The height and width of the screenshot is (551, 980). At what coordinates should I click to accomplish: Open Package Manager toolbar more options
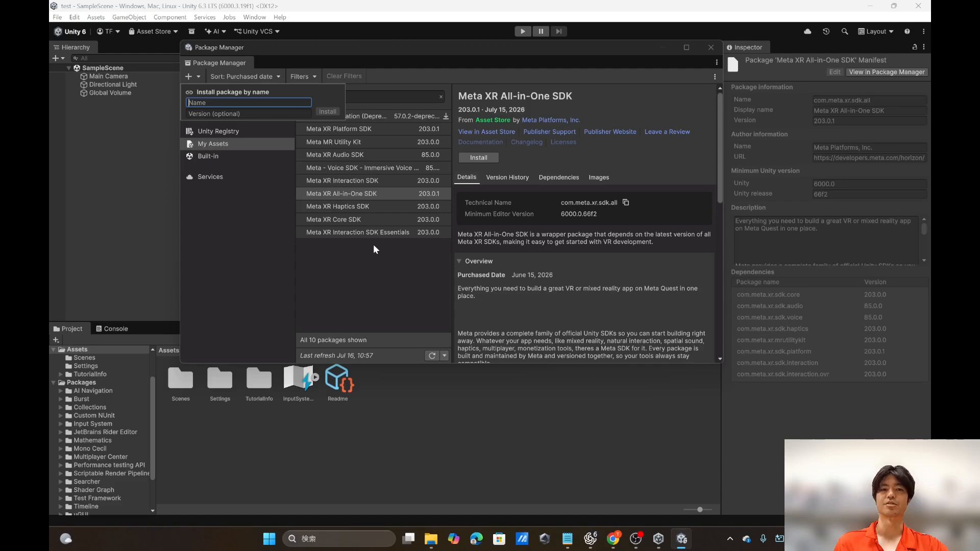click(x=715, y=77)
